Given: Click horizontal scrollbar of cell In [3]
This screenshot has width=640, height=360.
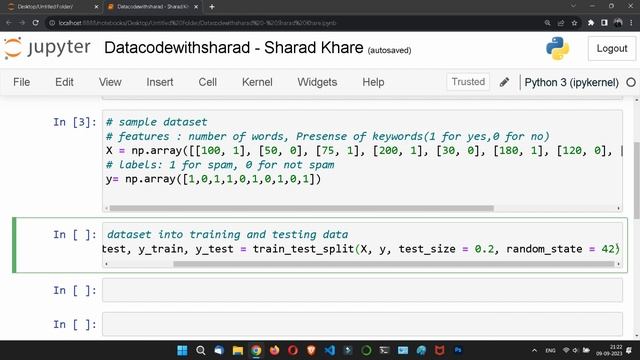Looking at the screenshot, I should pos(302,208).
